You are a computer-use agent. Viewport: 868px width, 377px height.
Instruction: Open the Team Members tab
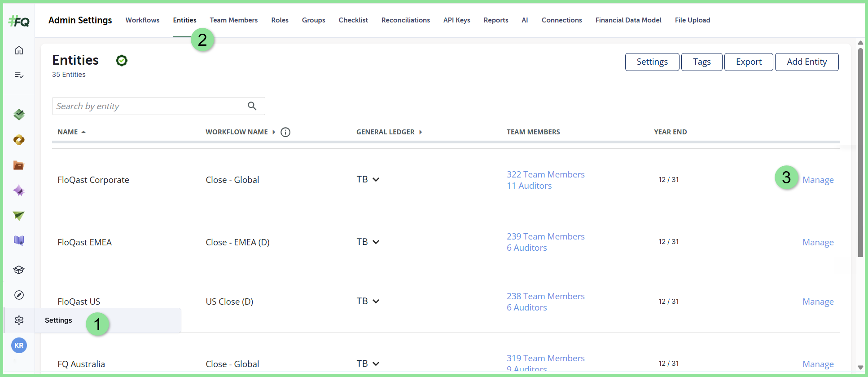233,20
